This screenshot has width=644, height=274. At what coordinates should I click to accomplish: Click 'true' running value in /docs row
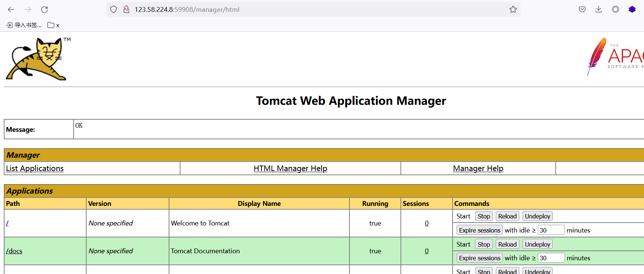(375, 251)
